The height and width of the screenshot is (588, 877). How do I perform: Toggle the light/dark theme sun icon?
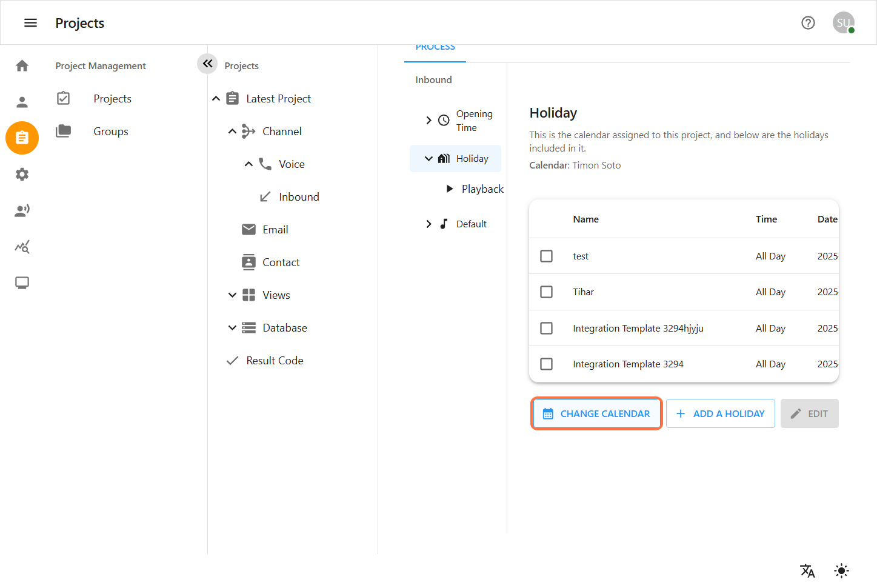point(841,570)
